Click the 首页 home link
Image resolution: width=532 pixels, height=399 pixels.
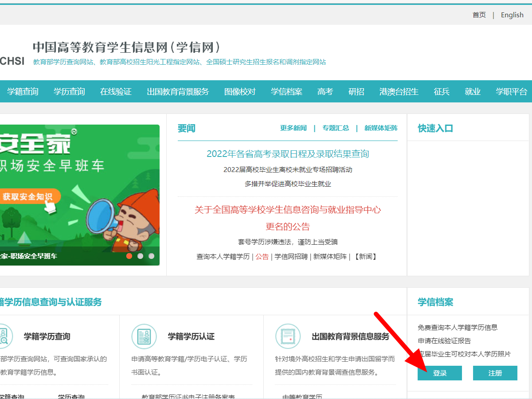tap(479, 15)
